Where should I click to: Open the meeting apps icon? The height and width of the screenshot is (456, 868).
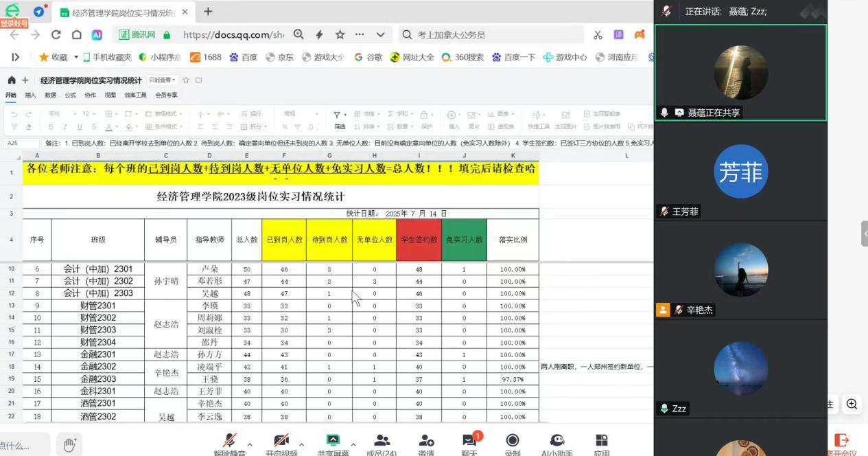tap(602, 442)
